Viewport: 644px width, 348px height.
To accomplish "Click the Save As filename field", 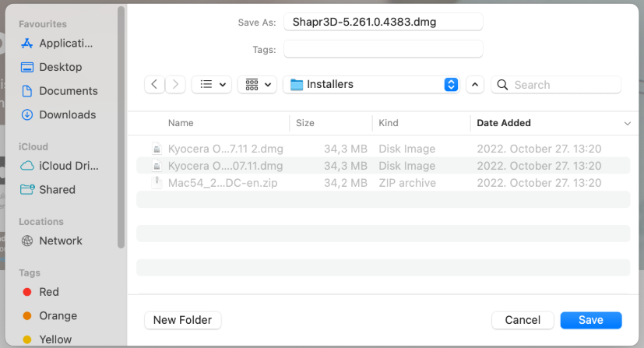I will tap(383, 22).
